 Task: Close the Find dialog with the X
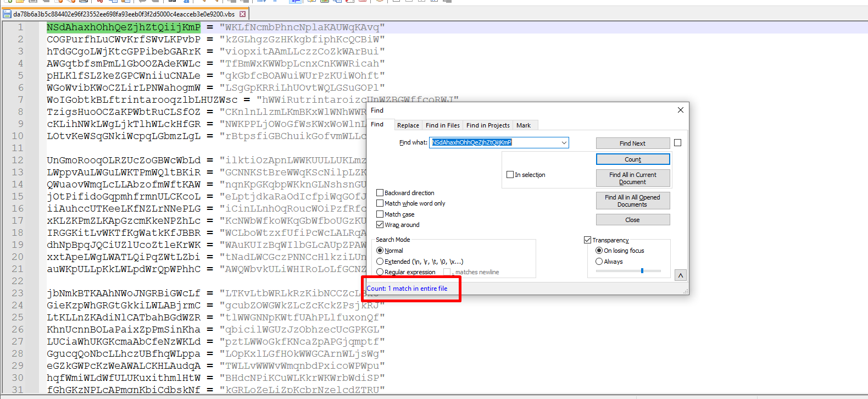point(680,110)
